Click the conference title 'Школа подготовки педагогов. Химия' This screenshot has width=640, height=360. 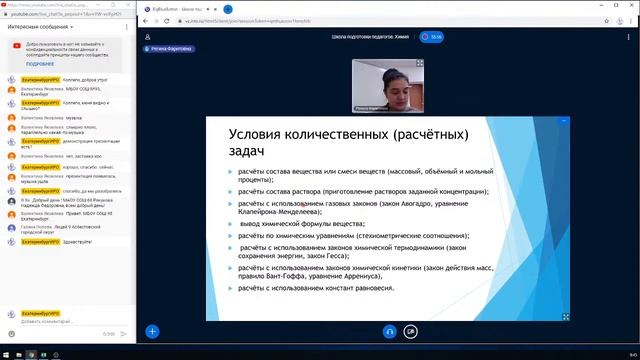(370, 37)
